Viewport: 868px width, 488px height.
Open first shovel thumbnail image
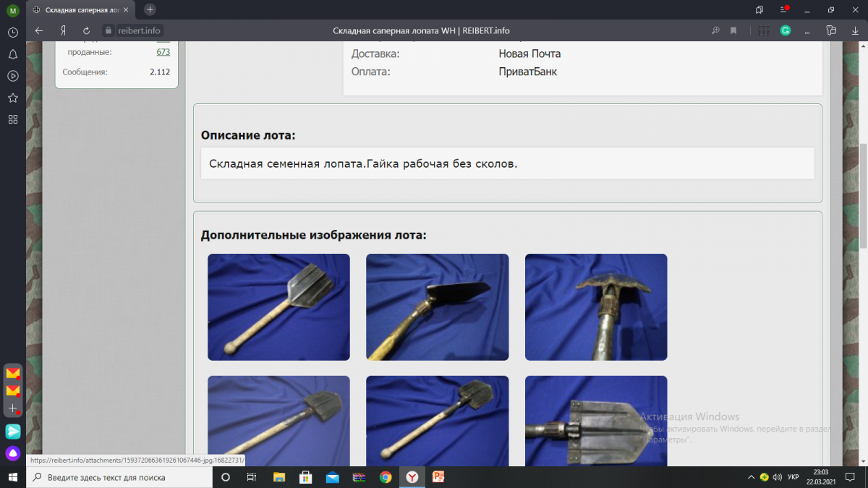(x=278, y=307)
